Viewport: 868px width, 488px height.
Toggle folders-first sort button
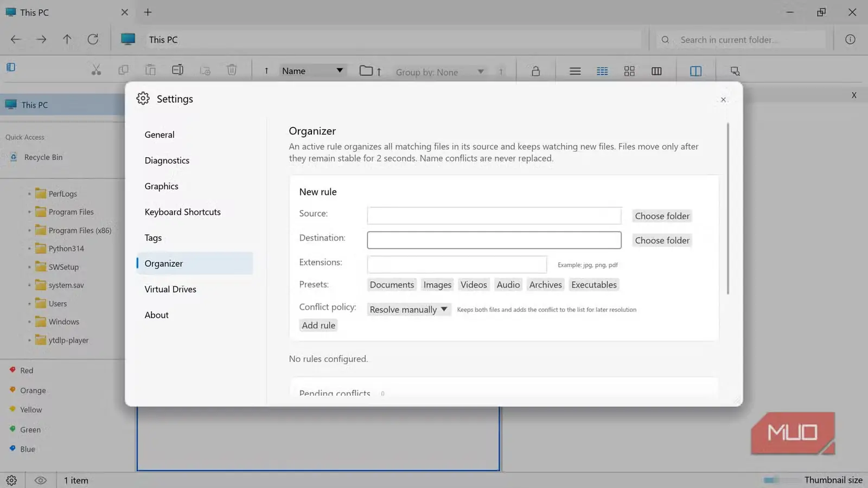371,71
